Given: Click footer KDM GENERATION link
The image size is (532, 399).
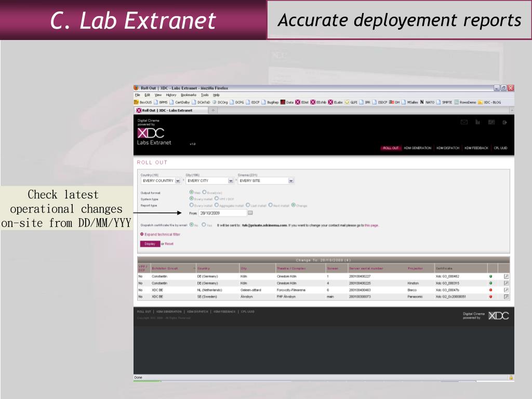Looking at the screenshot, I should (169, 312).
